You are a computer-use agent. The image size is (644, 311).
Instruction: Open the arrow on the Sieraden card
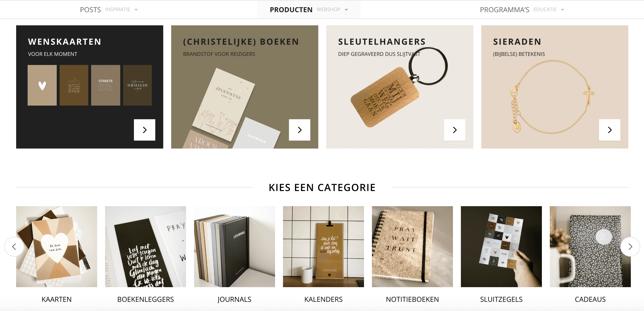click(609, 130)
